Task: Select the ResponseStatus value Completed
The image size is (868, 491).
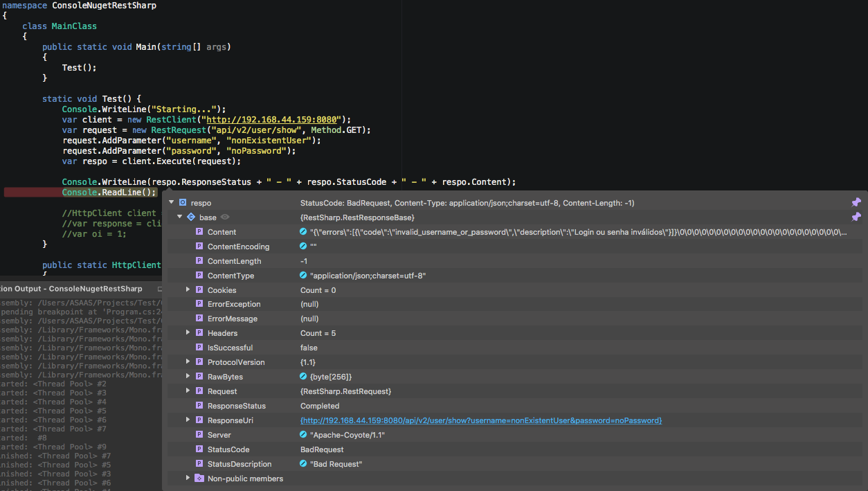Action: coord(320,406)
